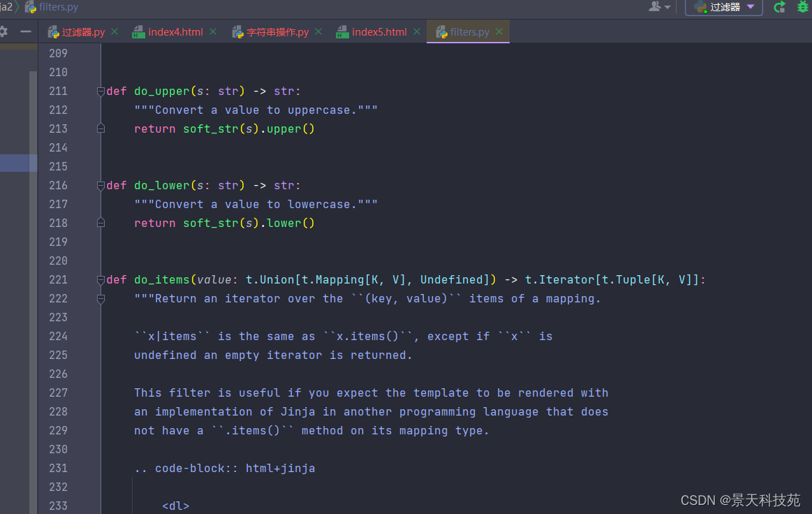Click 'code-block:: html+jinja' text

tap(235, 469)
